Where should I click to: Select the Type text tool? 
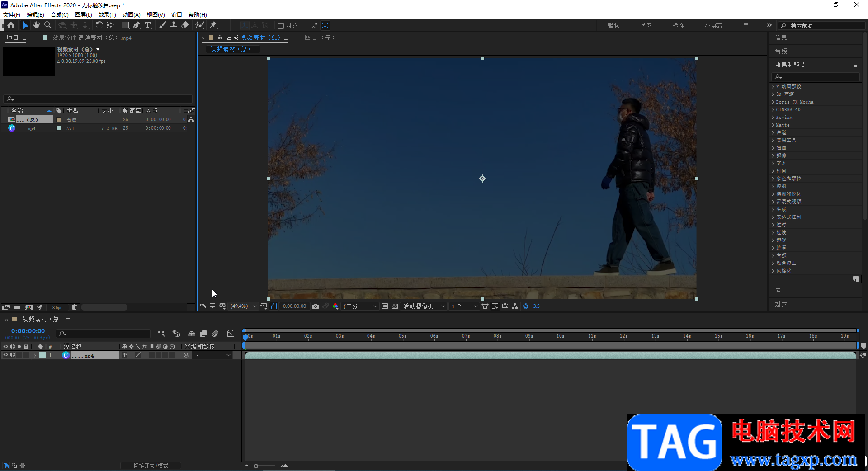[x=148, y=25]
